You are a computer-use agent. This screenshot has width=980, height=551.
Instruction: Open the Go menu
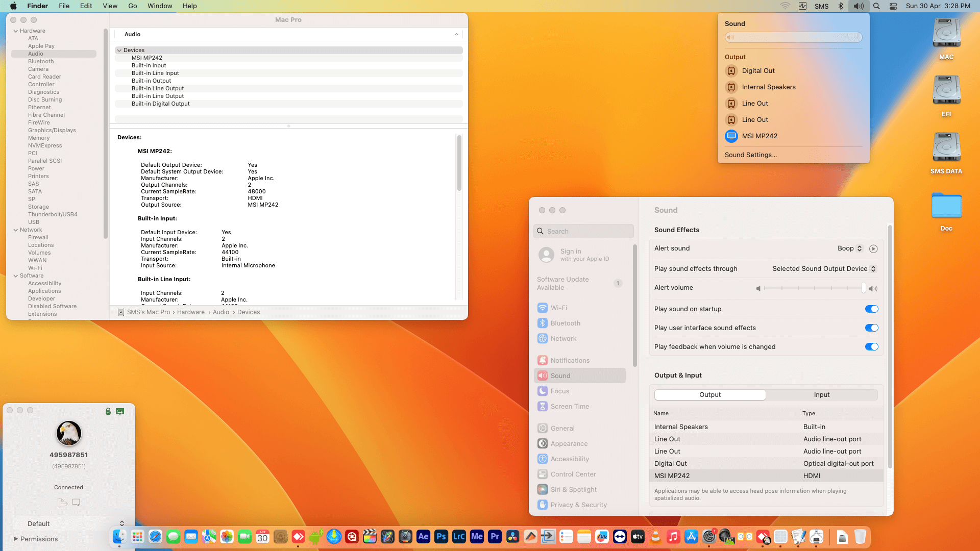pyautogui.click(x=133, y=6)
